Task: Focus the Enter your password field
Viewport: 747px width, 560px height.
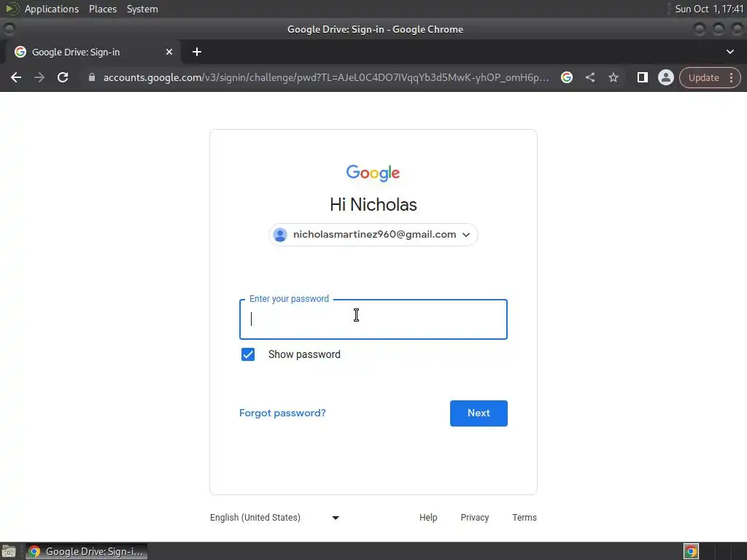Action: (373, 319)
